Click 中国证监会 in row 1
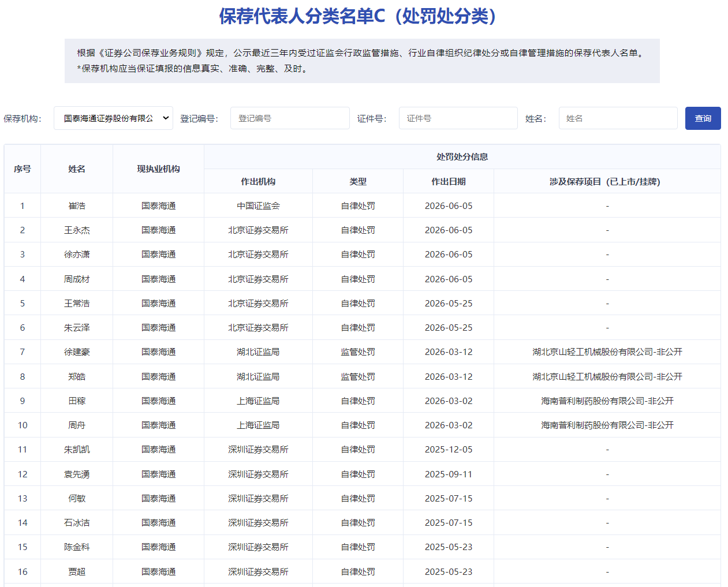The height and width of the screenshot is (587, 728). click(258, 205)
